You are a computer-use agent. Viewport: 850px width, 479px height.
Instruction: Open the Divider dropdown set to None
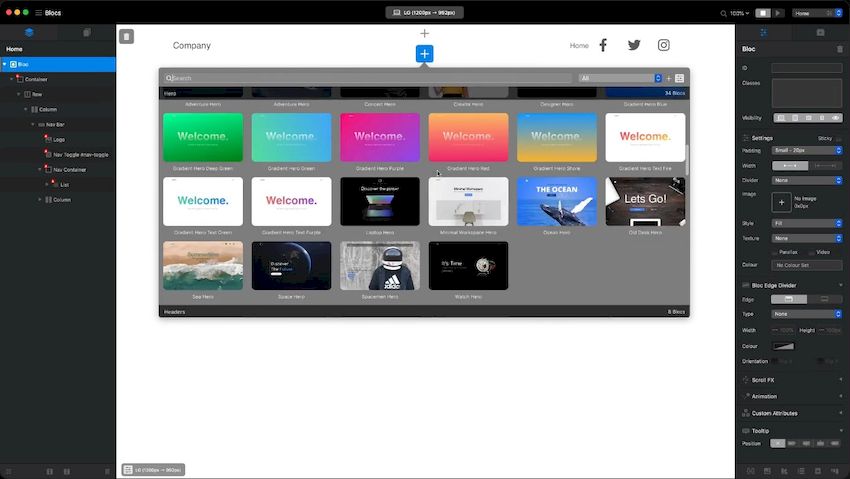click(807, 180)
